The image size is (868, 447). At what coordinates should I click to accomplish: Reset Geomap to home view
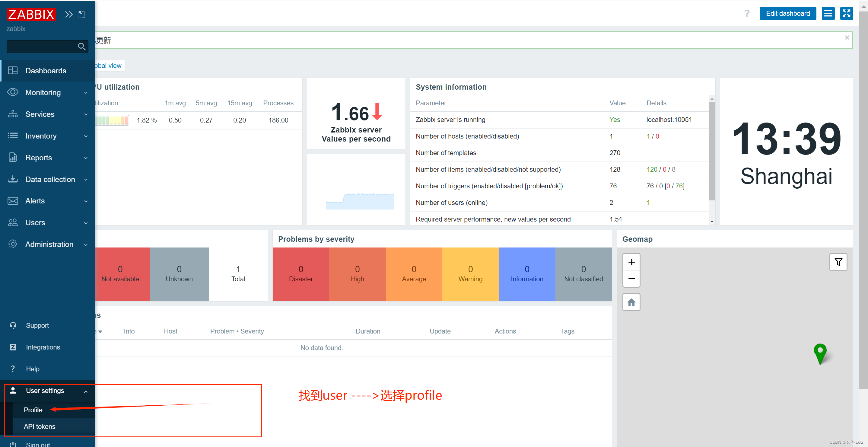coord(631,302)
